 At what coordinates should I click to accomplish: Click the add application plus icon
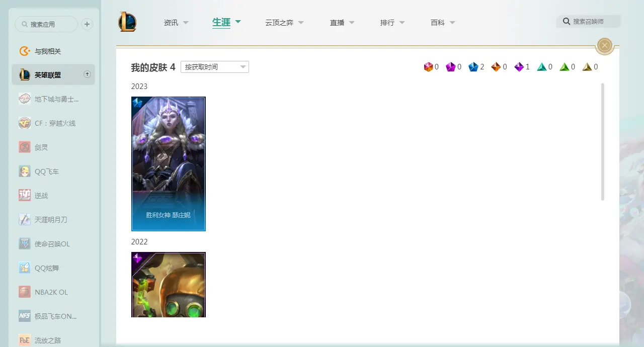point(87,24)
